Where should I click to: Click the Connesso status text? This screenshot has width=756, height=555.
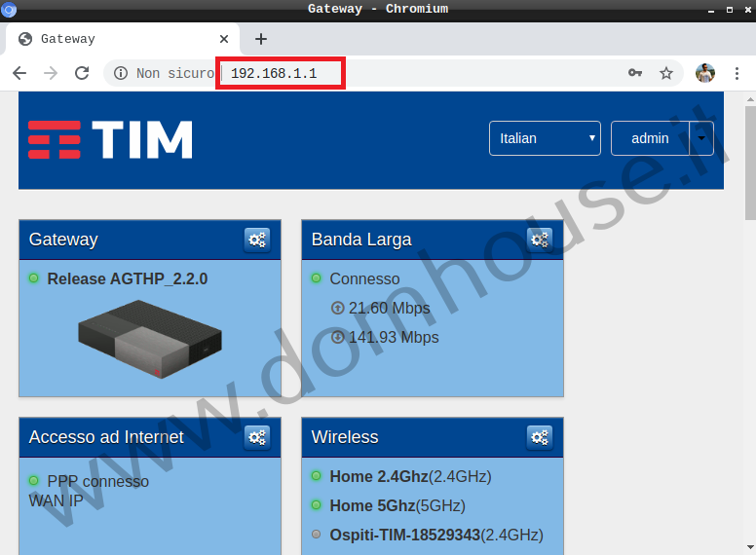point(364,278)
